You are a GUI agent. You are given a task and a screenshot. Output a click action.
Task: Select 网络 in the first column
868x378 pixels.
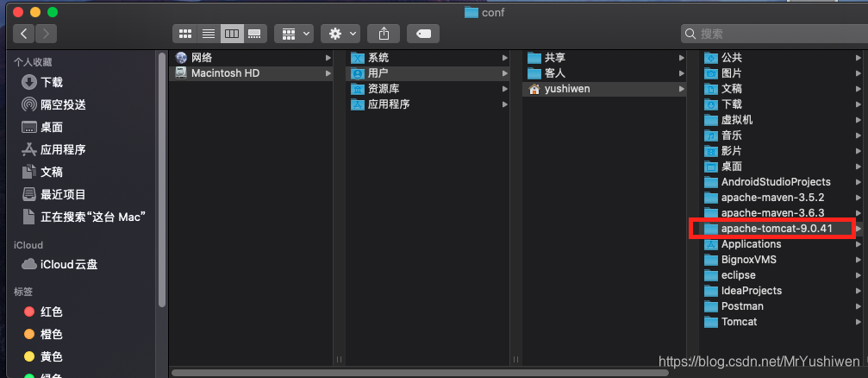(x=251, y=58)
